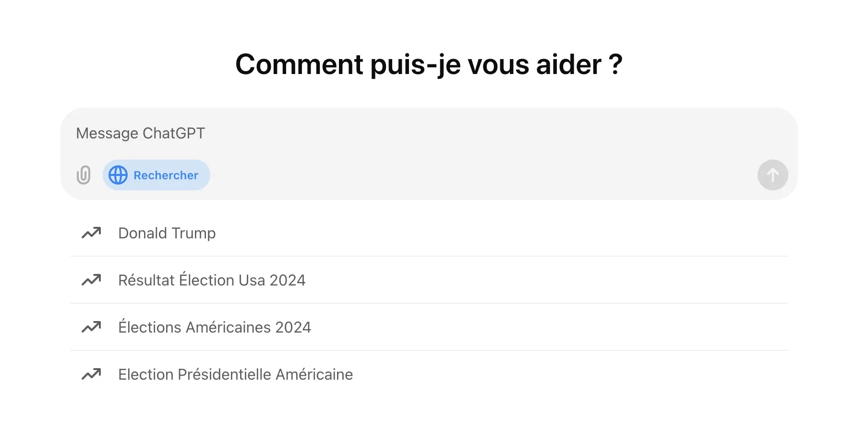Choose the Élections Américaines 2024 suggestion
Viewport: 868px width, 446px height.
pyautogui.click(x=429, y=327)
